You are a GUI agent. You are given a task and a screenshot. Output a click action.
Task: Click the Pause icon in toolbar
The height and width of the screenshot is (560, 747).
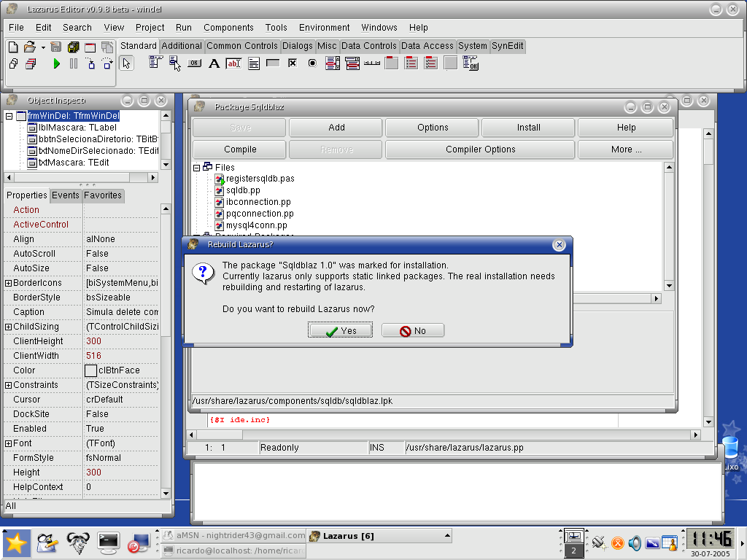coord(73,64)
